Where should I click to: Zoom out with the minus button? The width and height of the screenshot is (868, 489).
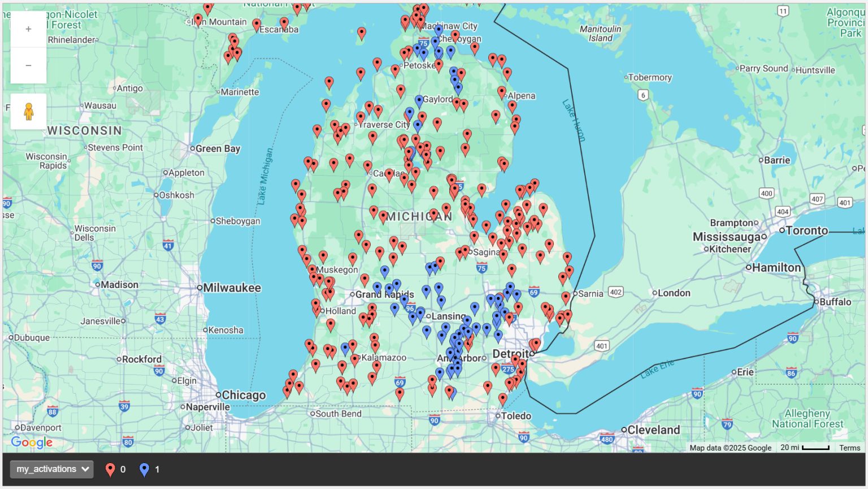pyautogui.click(x=28, y=65)
